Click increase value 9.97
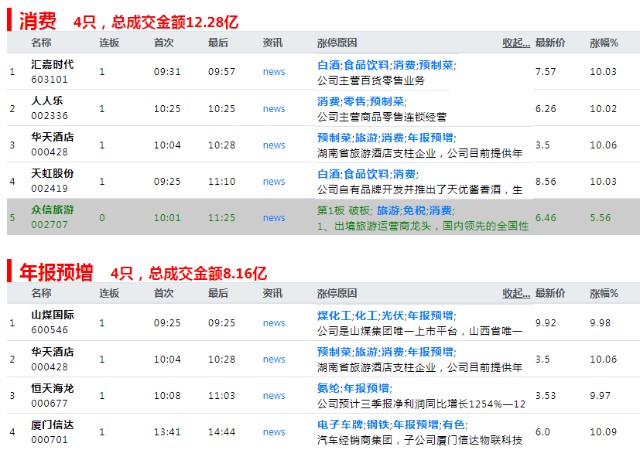This screenshot has width=640, height=450. click(x=600, y=395)
